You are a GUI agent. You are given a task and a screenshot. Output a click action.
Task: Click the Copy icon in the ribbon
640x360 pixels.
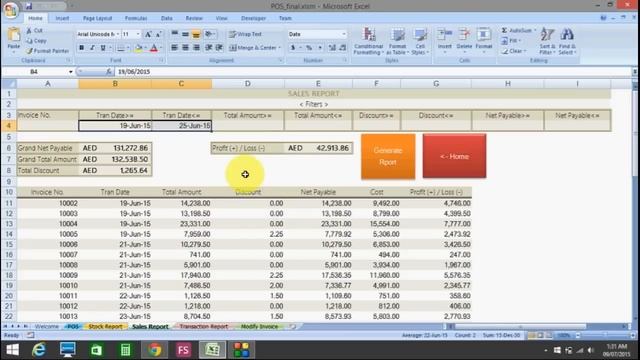point(29,41)
